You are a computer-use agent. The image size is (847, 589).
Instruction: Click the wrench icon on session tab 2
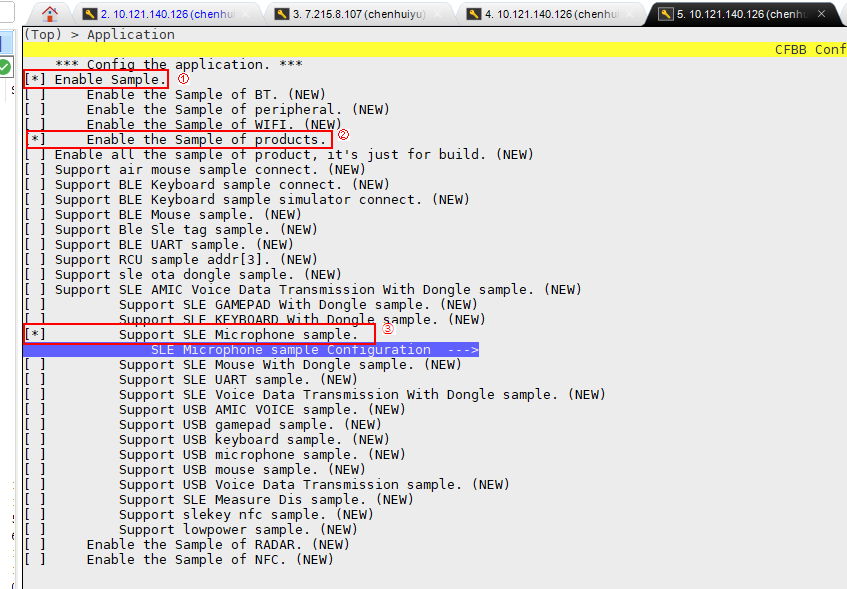click(x=89, y=14)
